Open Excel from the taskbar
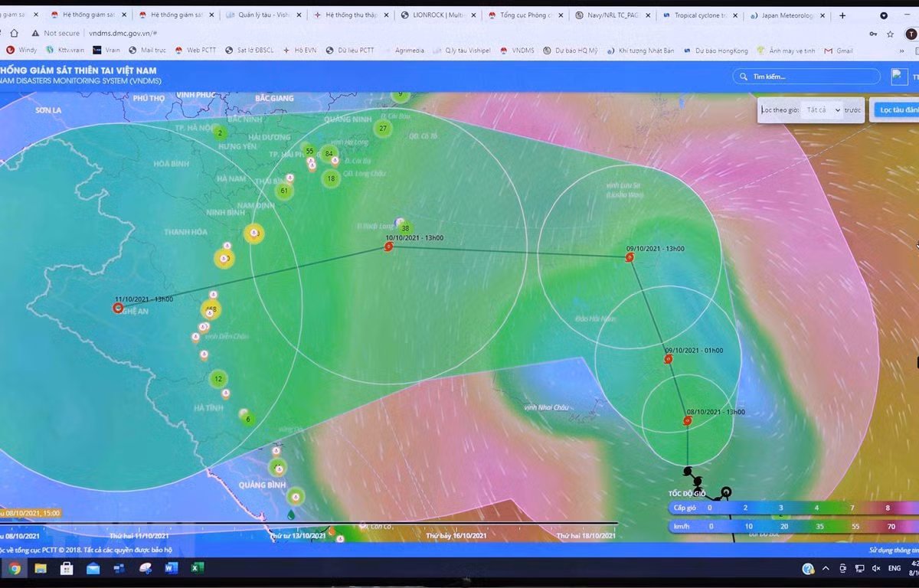This screenshot has width=919, height=588. [x=197, y=568]
